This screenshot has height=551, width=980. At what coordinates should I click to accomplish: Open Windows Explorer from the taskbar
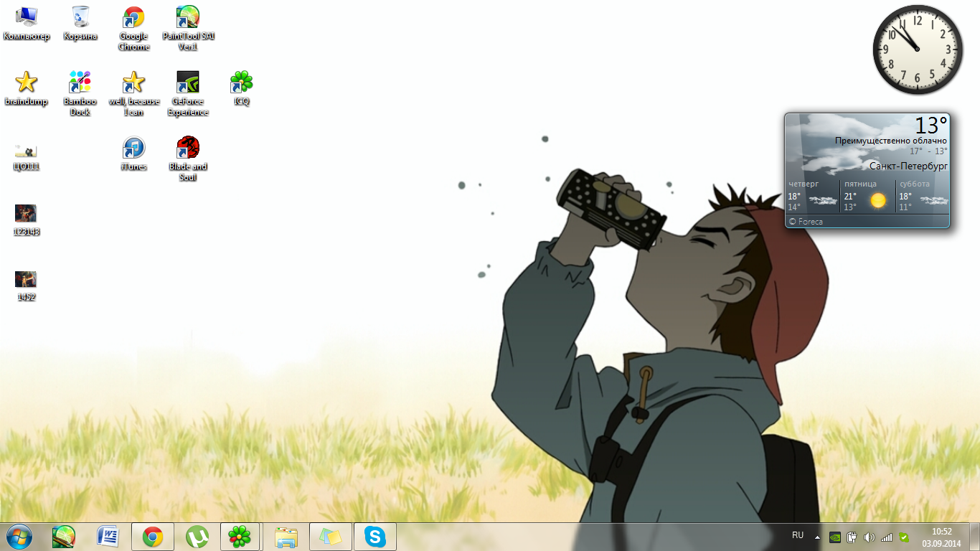coord(286,537)
